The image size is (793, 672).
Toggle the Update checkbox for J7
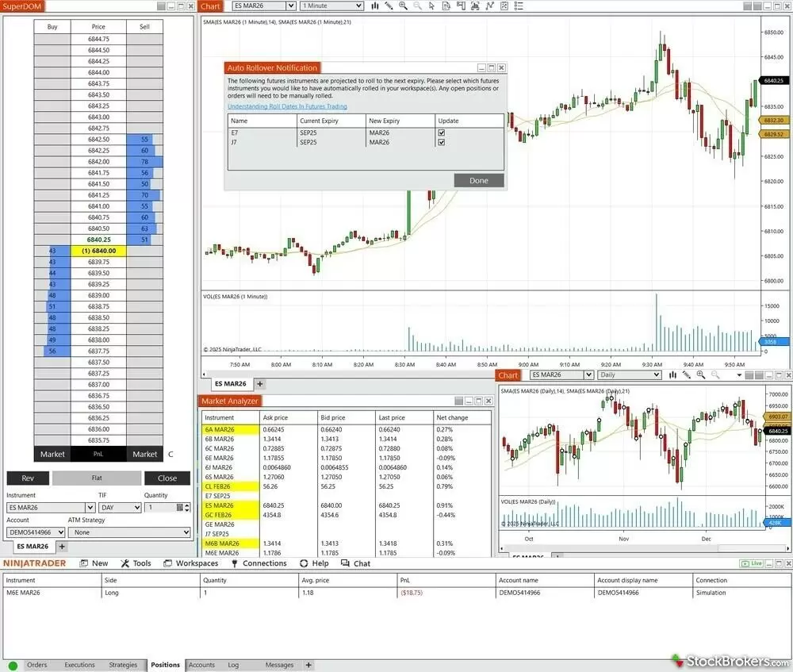click(x=441, y=142)
